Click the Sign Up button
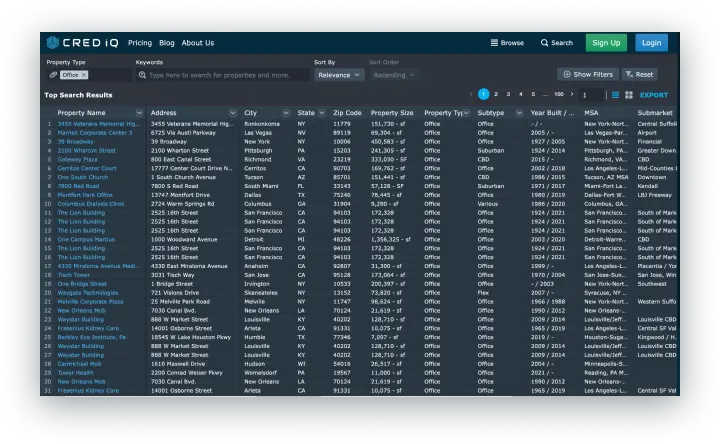Viewport: 720px width, 444px height. click(606, 43)
